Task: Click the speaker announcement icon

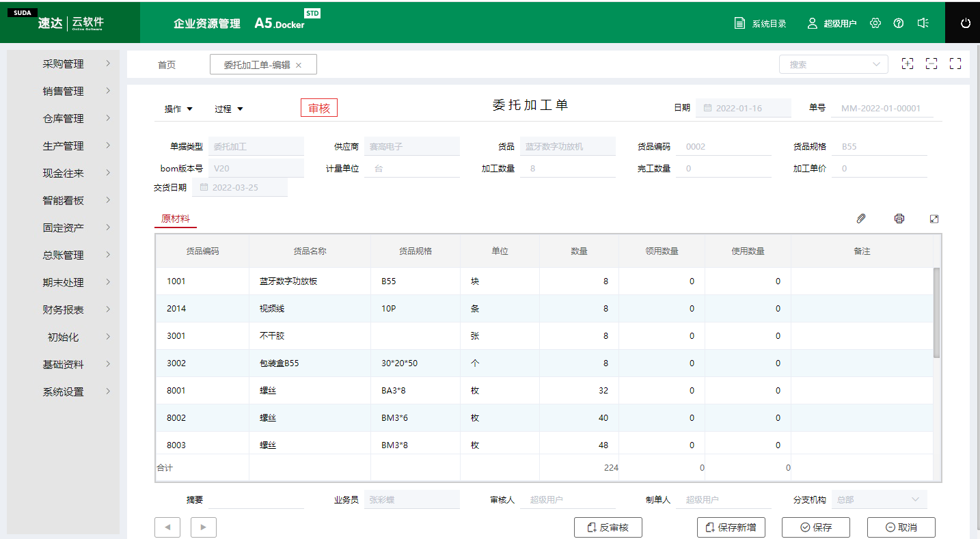Action: click(x=923, y=23)
